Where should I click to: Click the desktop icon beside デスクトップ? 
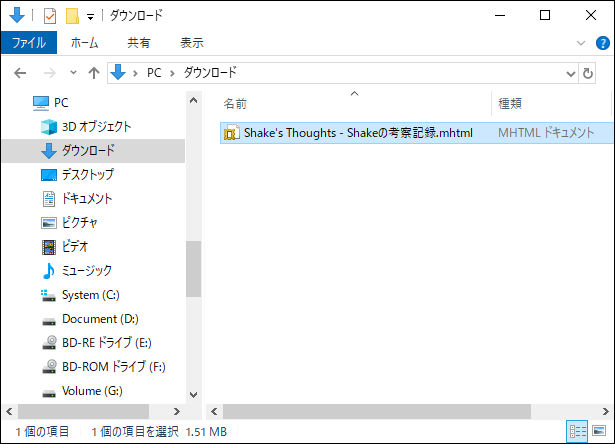click(x=49, y=175)
